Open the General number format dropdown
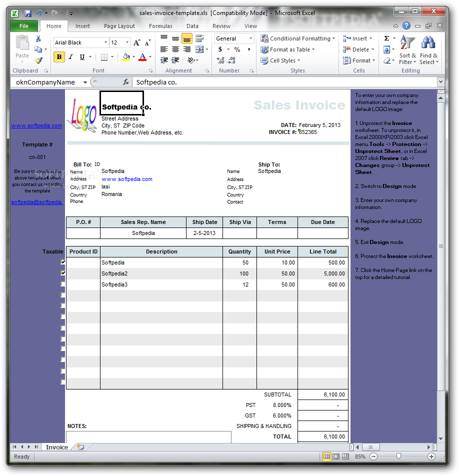Image resolution: width=459 pixels, height=476 pixels. 251,38
